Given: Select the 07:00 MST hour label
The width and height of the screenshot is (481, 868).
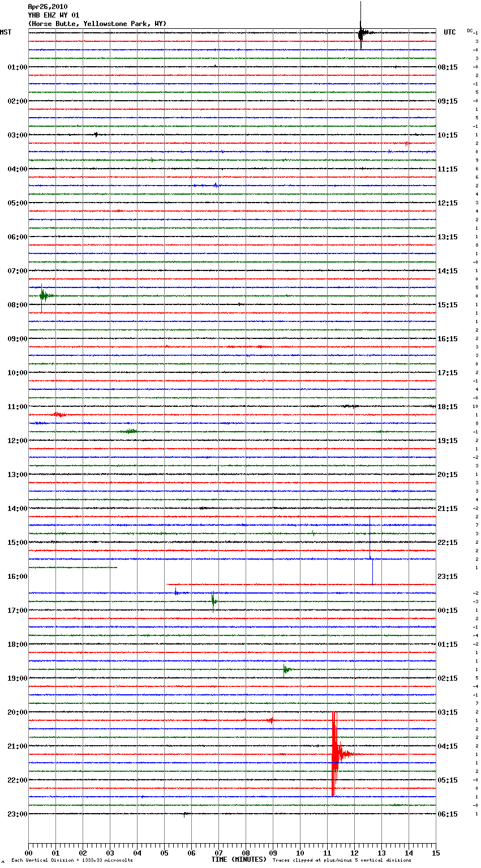Looking at the screenshot, I should click(18, 271).
